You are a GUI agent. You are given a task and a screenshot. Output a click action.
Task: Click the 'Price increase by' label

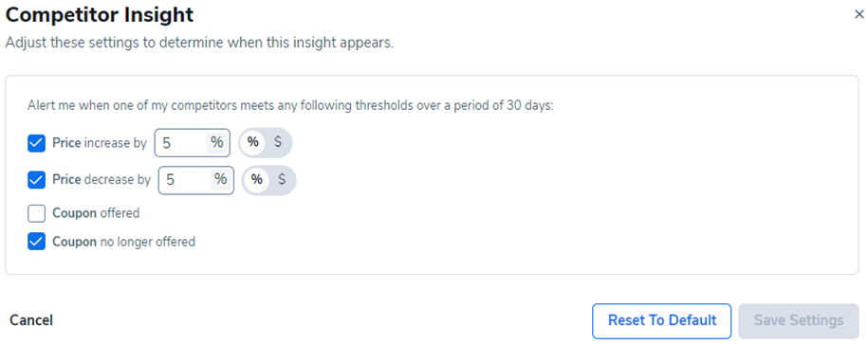[100, 143]
